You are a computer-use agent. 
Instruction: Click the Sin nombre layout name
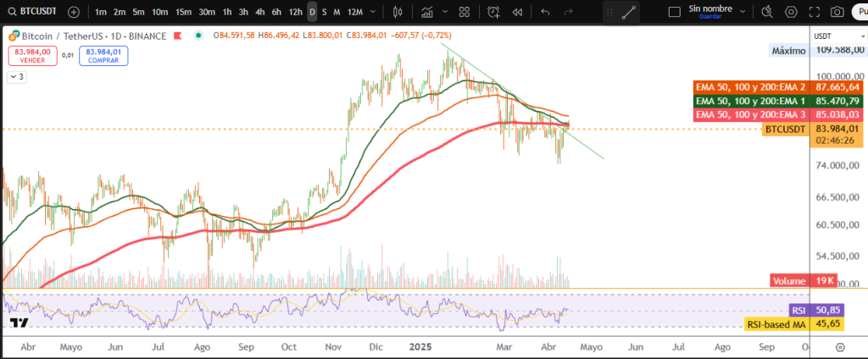coord(710,8)
